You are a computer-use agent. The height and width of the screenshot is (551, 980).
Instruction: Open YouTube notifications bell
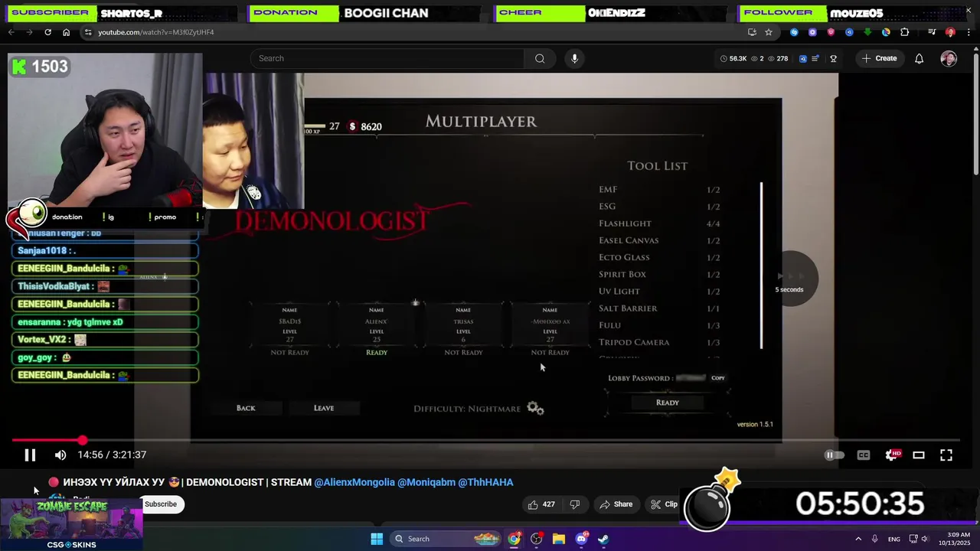coord(919,58)
